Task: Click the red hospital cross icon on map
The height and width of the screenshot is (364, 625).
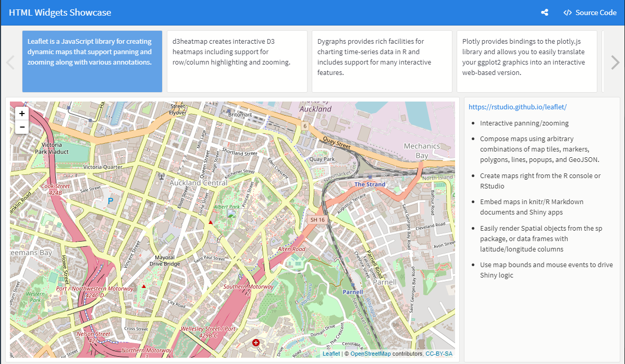Action: (256, 342)
